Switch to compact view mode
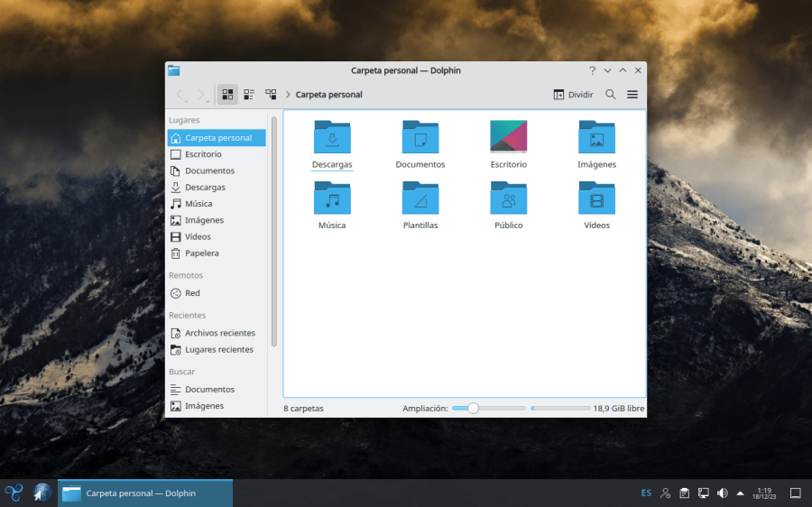This screenshot has width=812, height=507. click(x=249, y=95)
